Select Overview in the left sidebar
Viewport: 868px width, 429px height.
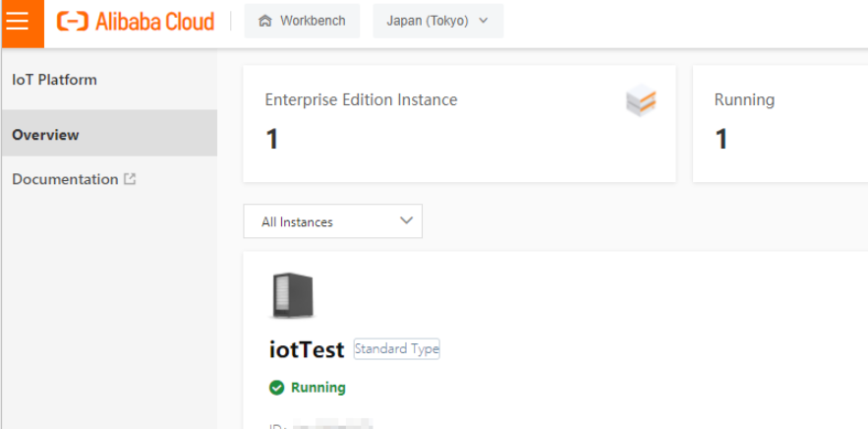[x=45, y=135]
